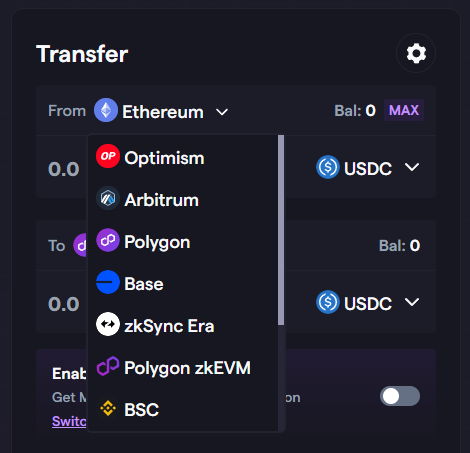The image size is (470, 453).
Task: Click the Arbitrum logo icon
Action: click(x=108, y=198)
